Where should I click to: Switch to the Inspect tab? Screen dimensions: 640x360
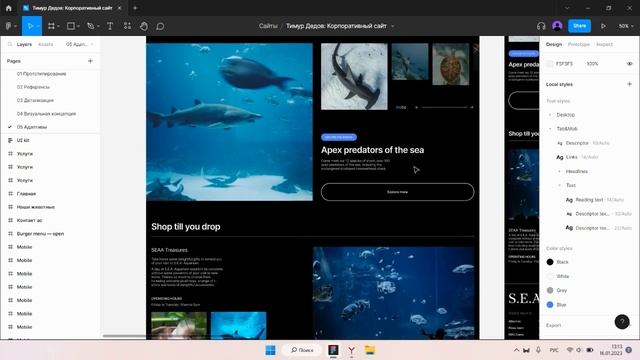604,44
